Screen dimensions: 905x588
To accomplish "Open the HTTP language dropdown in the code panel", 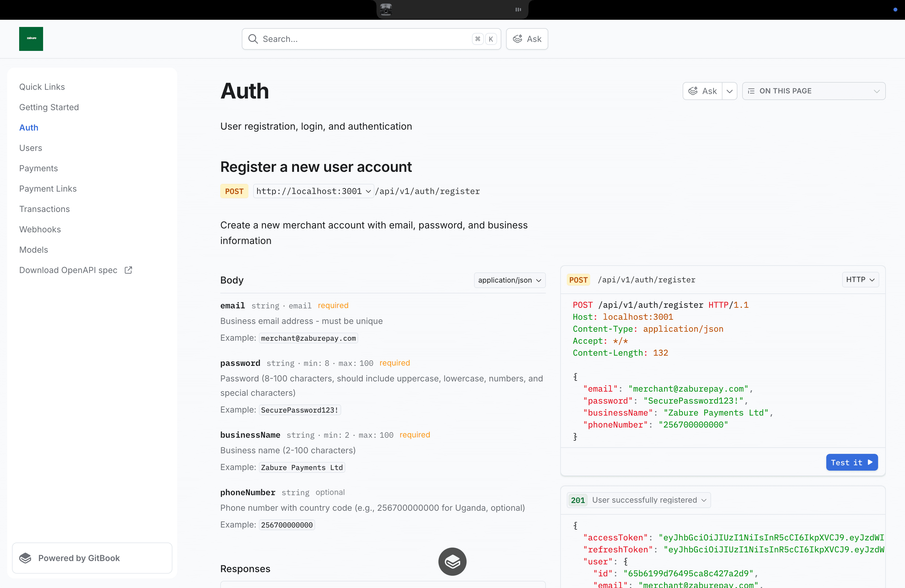I will [860, 280].
